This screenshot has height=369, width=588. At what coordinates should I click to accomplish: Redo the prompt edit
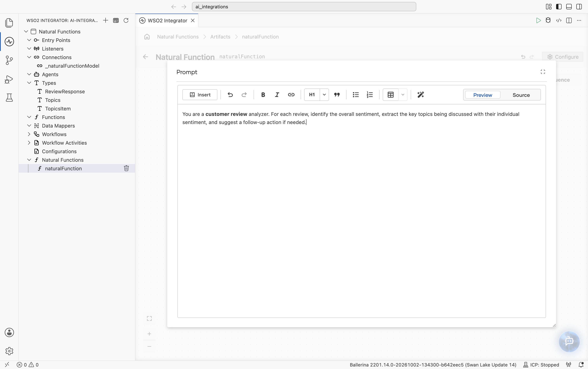point(244,95)
